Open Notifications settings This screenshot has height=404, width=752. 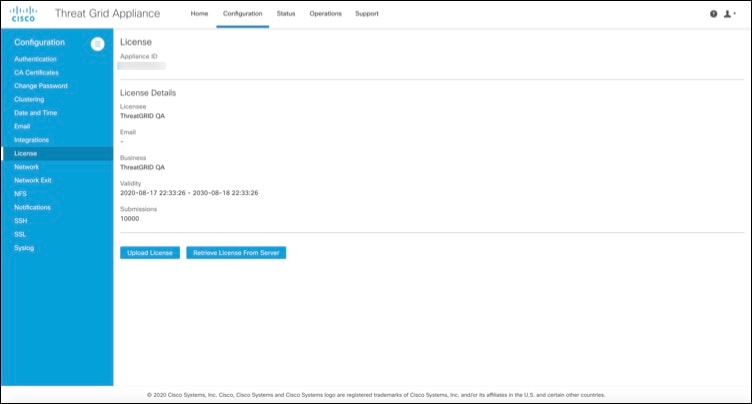point(32,207)
